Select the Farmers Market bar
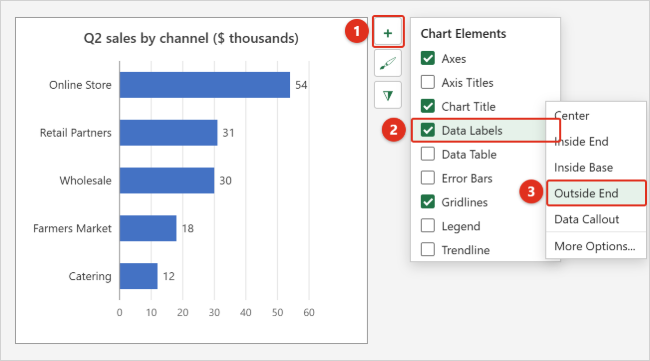 tap(148, 228)
